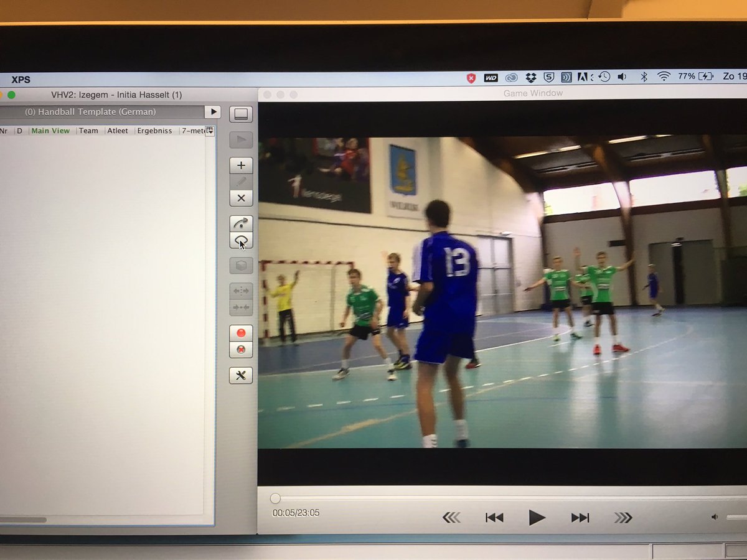Click the Ergebniss column header

[x=155, y=131]
